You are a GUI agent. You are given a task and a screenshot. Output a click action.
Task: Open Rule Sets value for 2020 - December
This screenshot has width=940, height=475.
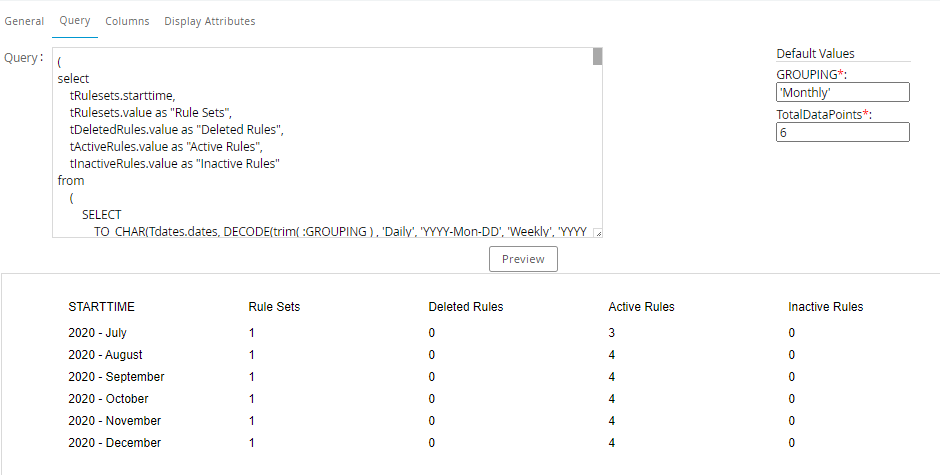click(252, 443)
